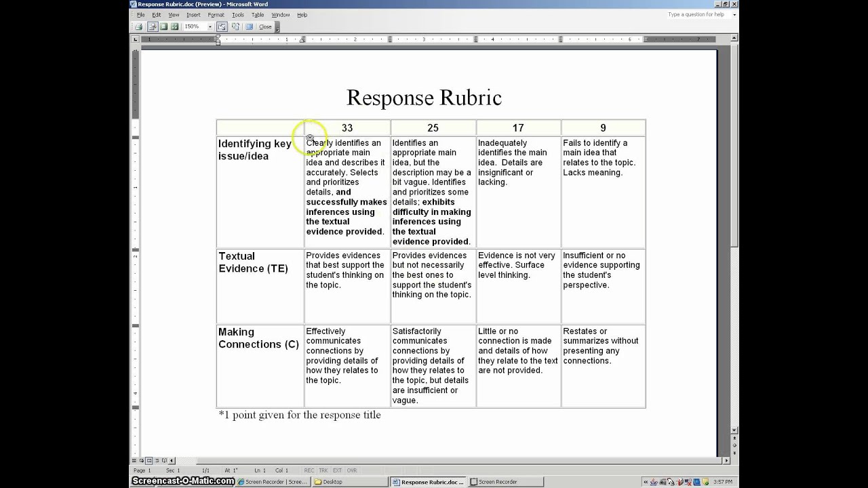Click the vertical scrollbar thumb
Screen dimensions: 868x488
[734, 146]
